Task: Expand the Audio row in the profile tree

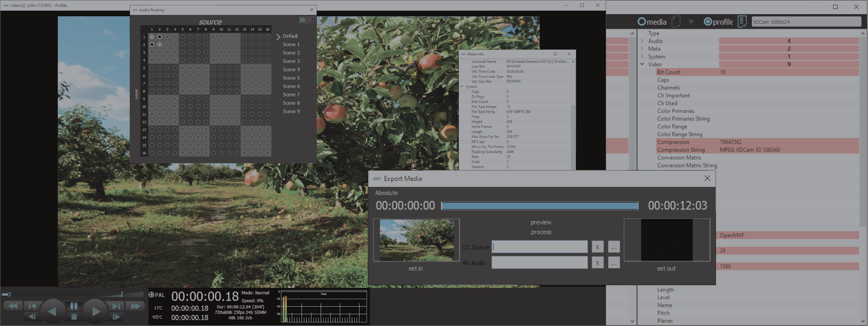Action: click(x=642, y=41)
